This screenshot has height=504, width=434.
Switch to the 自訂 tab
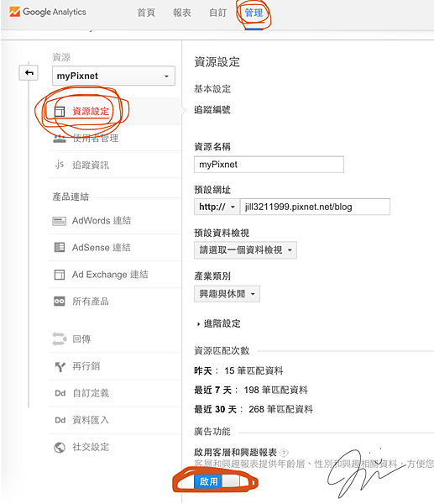click(217, 13)
